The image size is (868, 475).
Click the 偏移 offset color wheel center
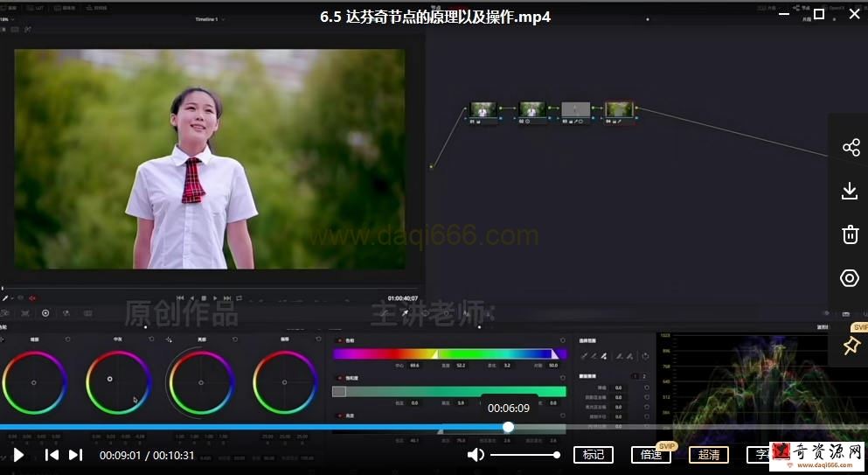[x=285, y=382]
